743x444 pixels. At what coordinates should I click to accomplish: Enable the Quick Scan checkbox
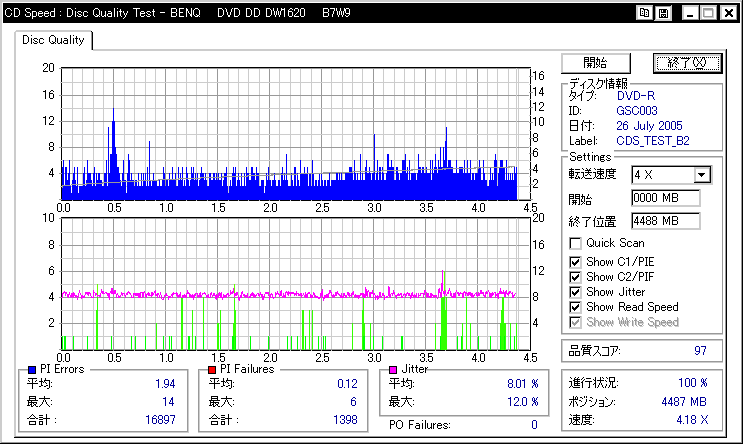click(x=575, y=244)
